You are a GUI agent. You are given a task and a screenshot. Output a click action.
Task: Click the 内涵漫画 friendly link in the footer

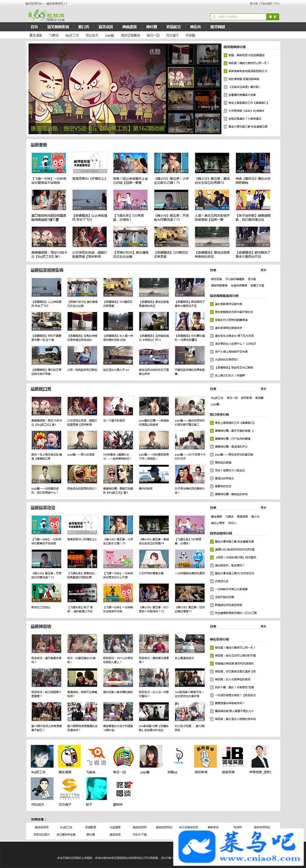[x=115, y=827]
